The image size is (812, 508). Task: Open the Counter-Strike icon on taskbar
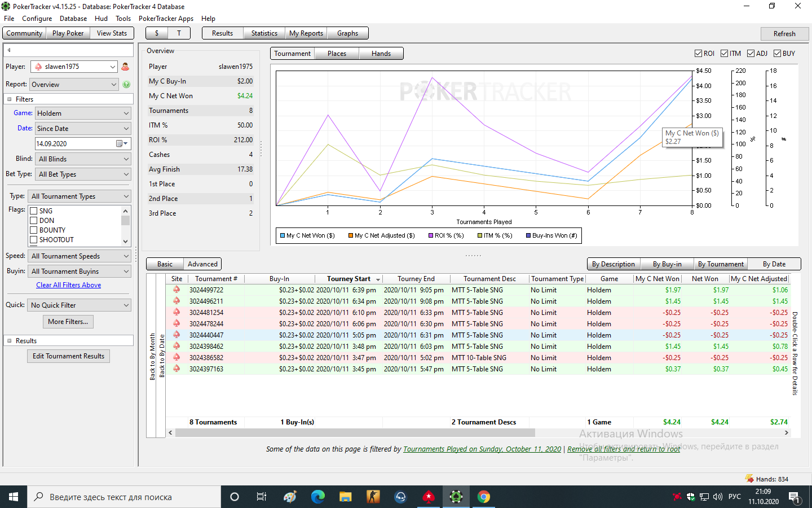[373, 497]
